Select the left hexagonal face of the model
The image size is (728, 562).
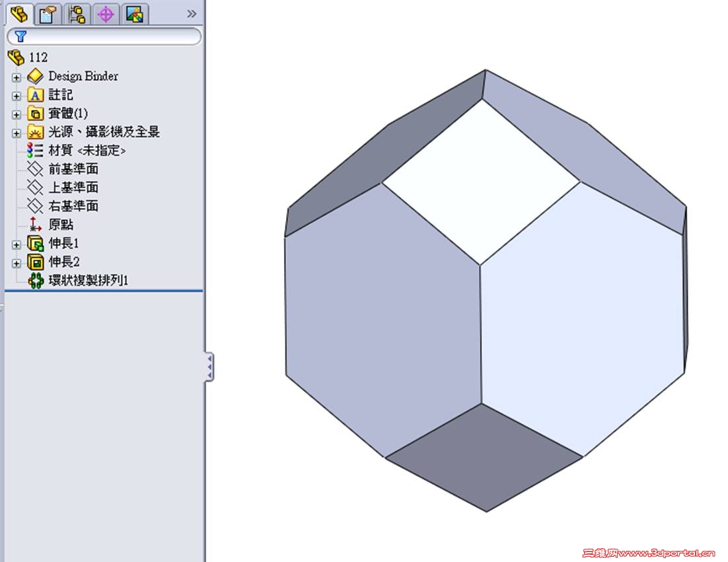point(383,320)
